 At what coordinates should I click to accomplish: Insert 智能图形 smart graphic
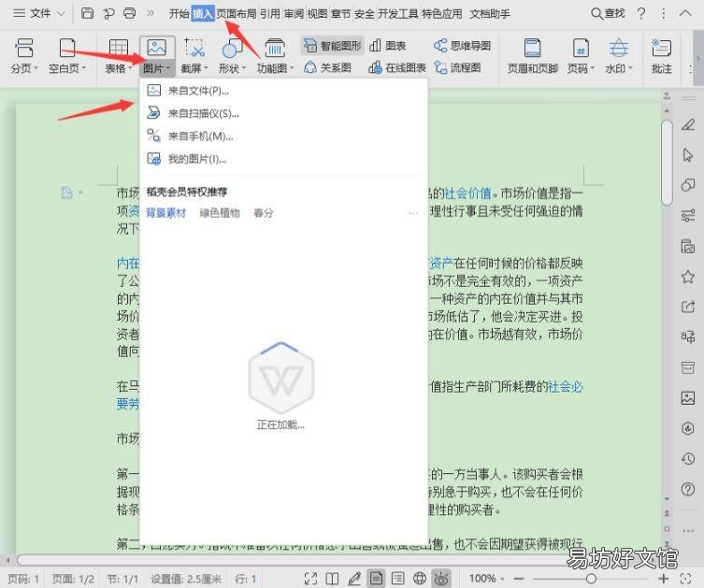332,45
